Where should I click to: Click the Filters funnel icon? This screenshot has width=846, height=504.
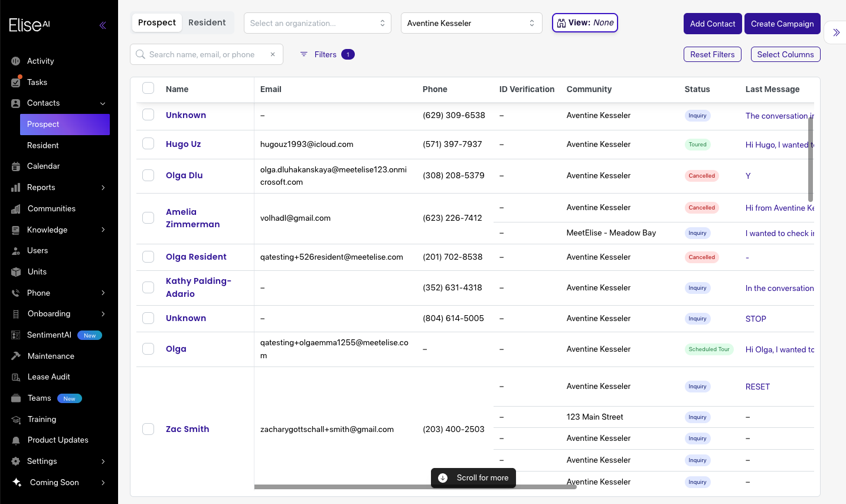click(x=304, y=54)
